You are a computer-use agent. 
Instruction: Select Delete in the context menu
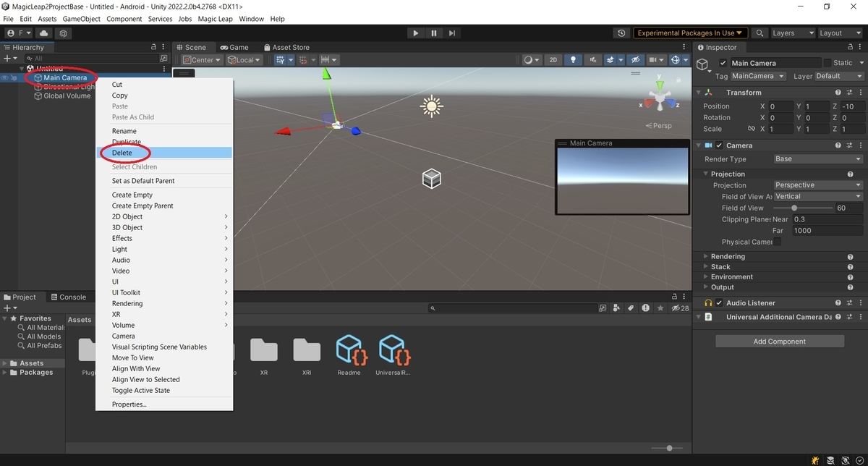point(164,153)
